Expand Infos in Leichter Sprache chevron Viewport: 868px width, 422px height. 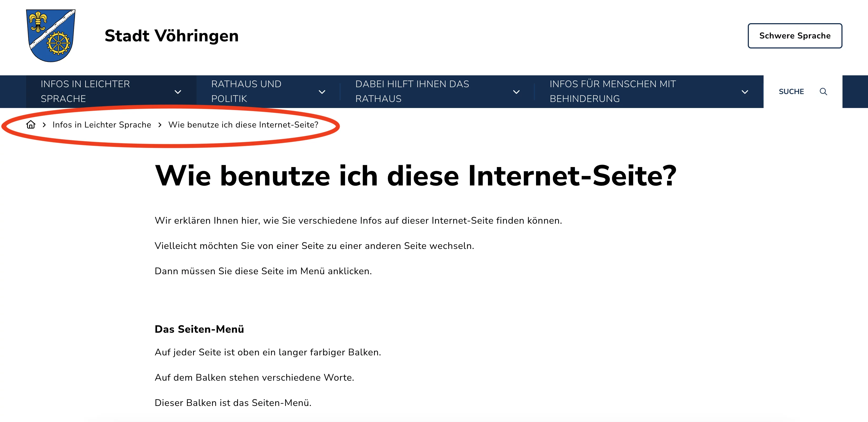(178, 92)
